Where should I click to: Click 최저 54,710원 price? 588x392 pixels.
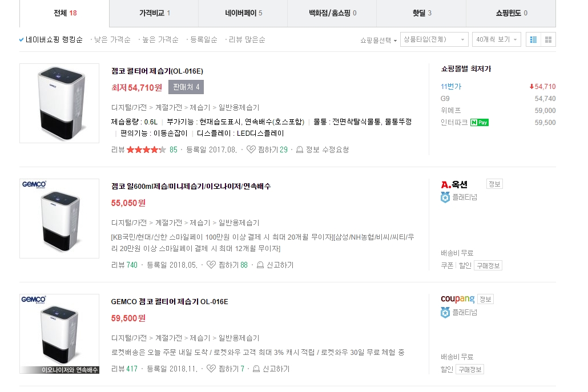(137, 88)
